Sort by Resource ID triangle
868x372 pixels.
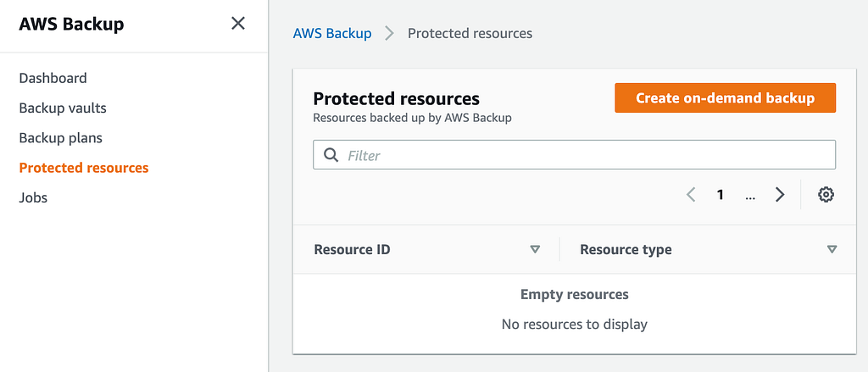535,250
